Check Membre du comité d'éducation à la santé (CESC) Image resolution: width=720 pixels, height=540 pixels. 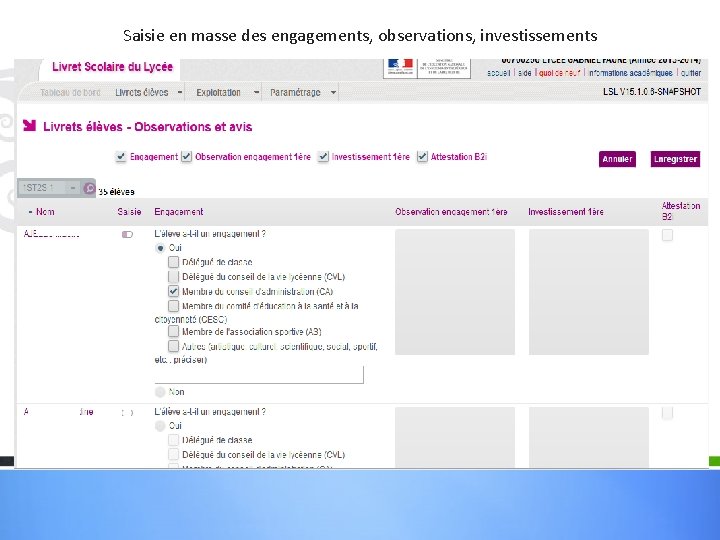[x=173, y=305]
